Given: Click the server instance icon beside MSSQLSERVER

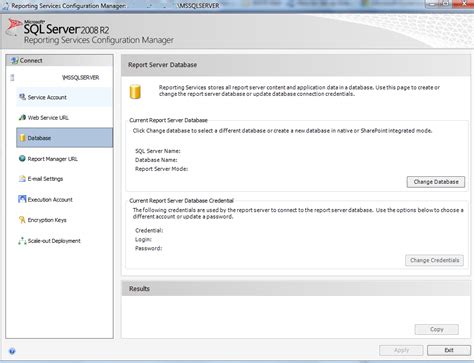Looking at the screenshot, I should click(x=12, y=78).
